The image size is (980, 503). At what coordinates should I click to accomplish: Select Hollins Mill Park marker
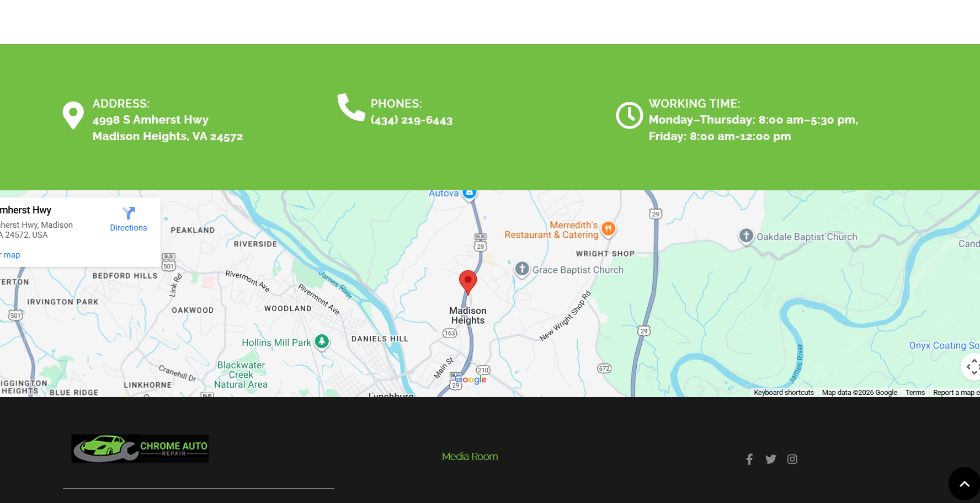(x=322, y=342)
